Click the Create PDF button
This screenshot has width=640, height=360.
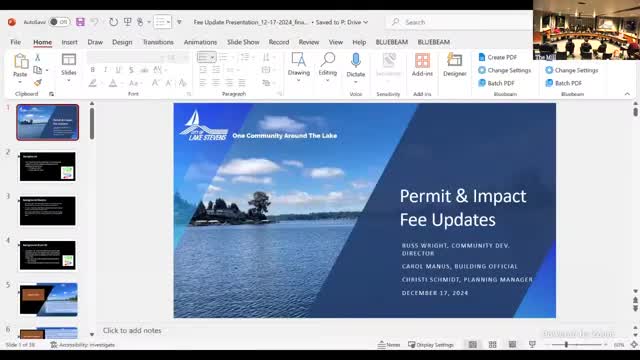(x=498, y=57)
